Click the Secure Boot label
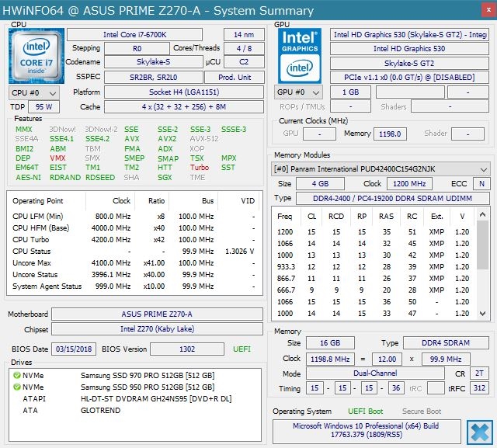The height and width of the screenshot is (448, 497). [422, 411]
